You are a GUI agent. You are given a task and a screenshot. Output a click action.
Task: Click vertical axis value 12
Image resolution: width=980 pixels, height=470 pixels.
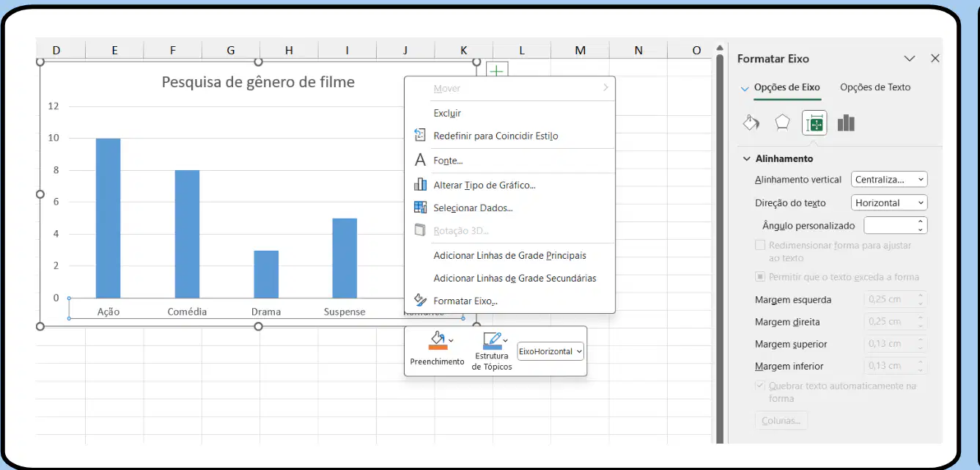pyautogui.click(x=53, y=106)
